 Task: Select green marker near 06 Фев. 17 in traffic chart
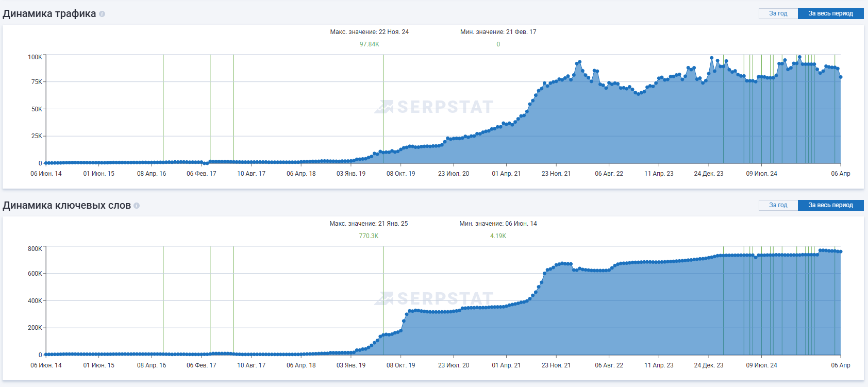210,108
